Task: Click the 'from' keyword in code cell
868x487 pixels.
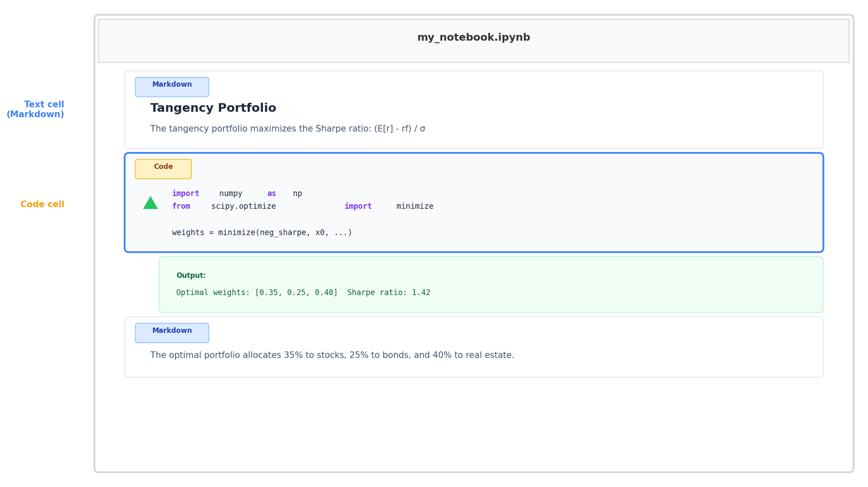Action: [x=181, y=206]
